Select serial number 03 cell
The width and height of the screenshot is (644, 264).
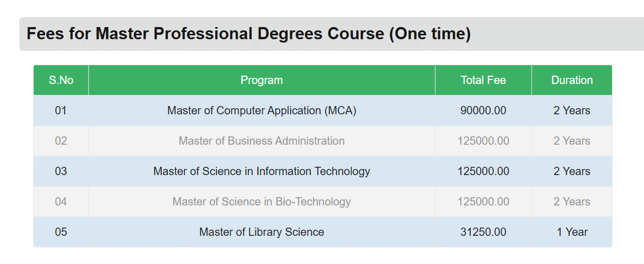coord(61,171)
